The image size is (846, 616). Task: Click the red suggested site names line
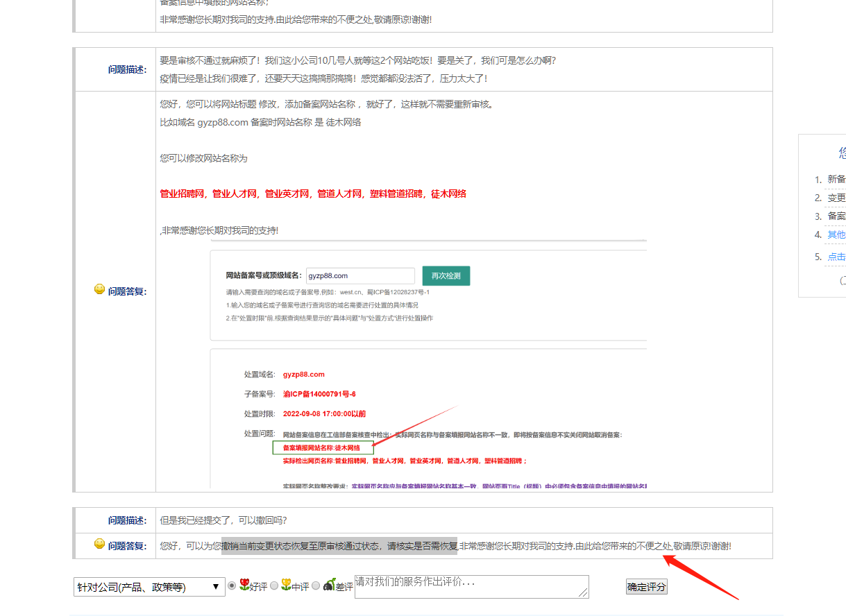pos(313,194)
